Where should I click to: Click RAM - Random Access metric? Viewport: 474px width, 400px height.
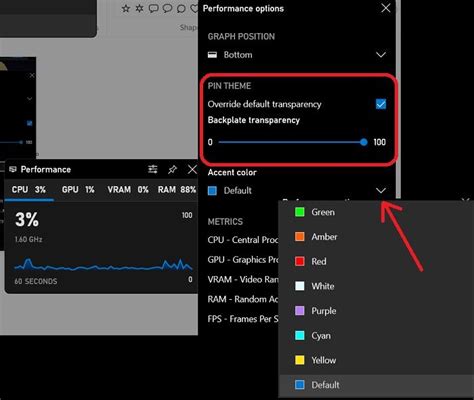(243, 299)
